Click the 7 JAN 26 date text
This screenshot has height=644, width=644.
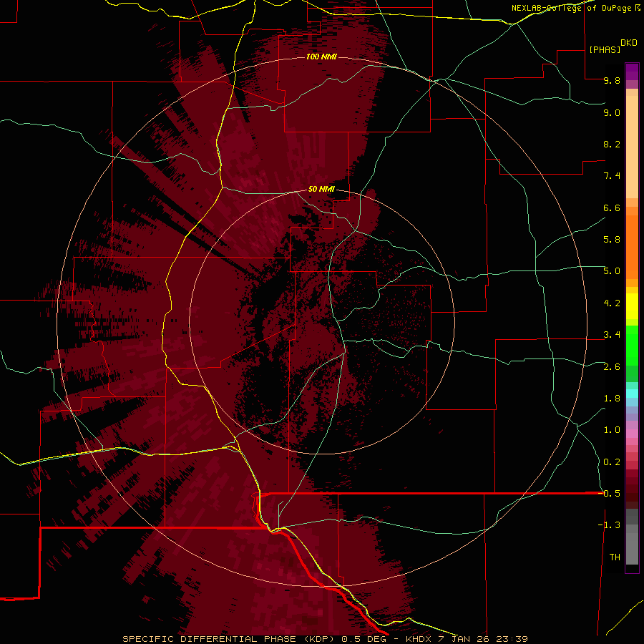pyautogui.click(x=466, y=639)
